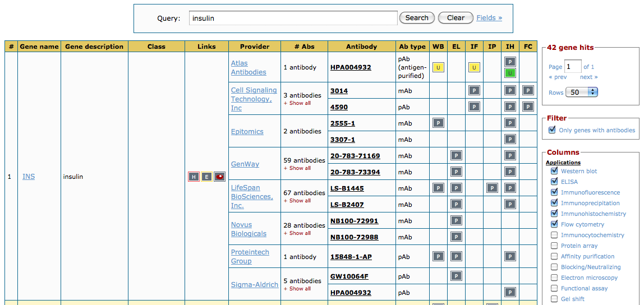The height and width of the screenshot is (305, 644).
Task: Click the P icon under FC for antibody 3014
Action: (528, 90)
